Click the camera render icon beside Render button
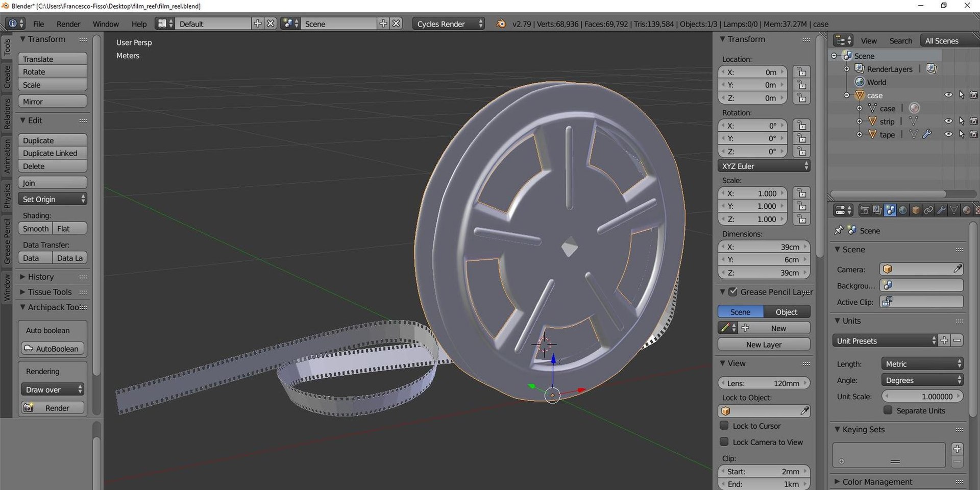Screen dimensions: 980x490 (29, 408)
